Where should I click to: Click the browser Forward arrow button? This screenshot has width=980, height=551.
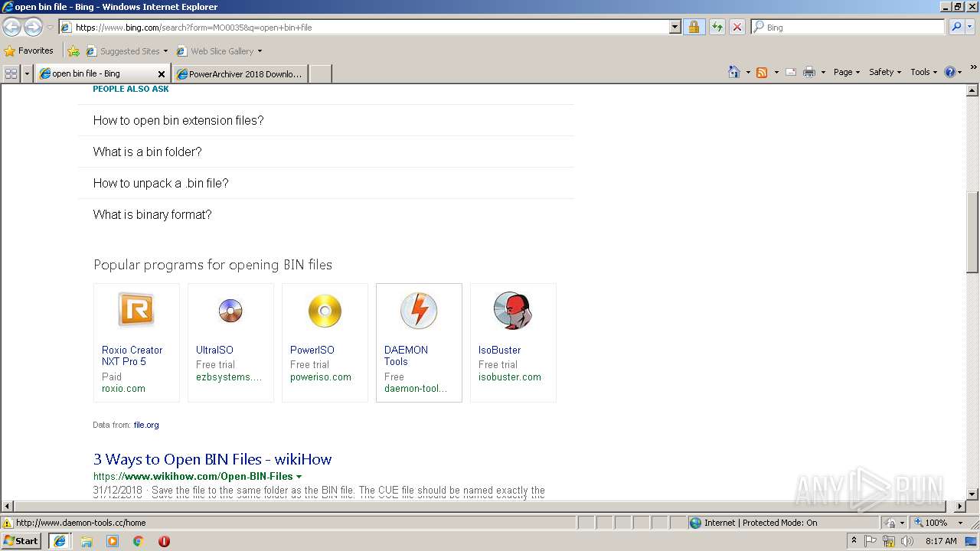pyautogui.click(x=33, y=28)
